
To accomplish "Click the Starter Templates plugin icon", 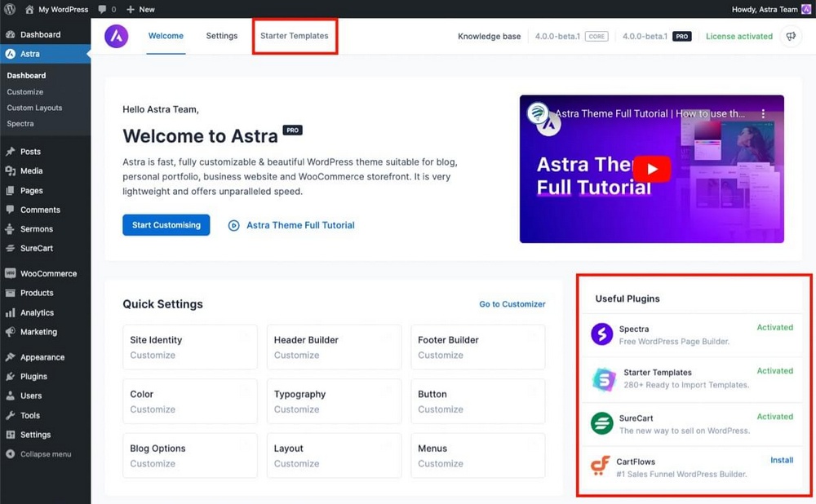I will click(604, 379).
